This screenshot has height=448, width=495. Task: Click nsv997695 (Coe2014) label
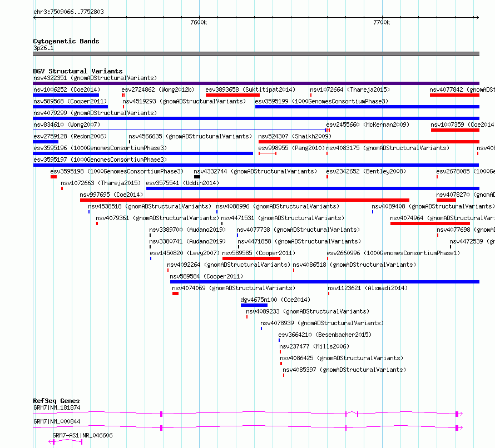pyautogui.click(x=111, y=195)
